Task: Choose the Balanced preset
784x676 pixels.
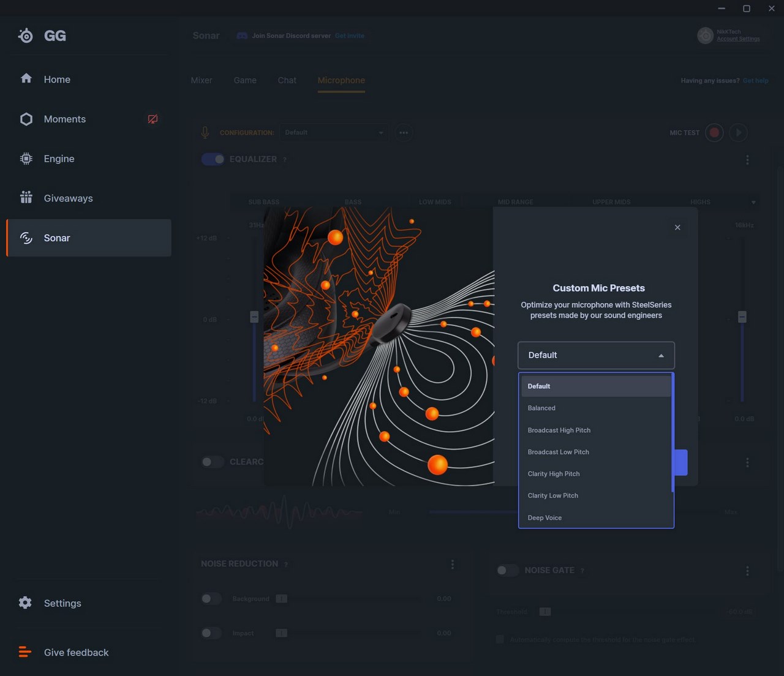Action: tap(596, 408)
